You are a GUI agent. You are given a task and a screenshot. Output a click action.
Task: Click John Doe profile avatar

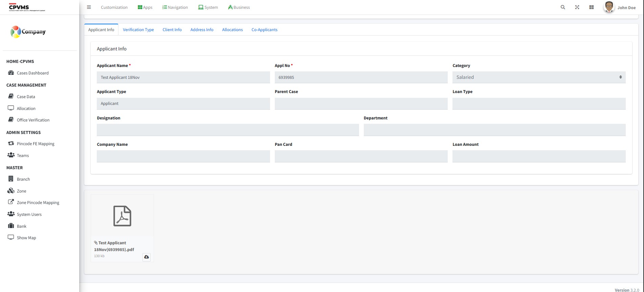pyautogui.click(x=609, y=7)
